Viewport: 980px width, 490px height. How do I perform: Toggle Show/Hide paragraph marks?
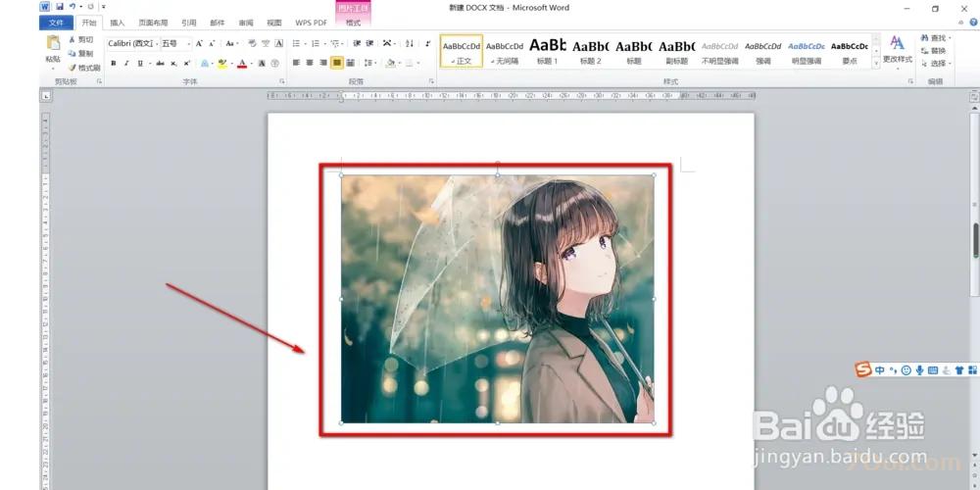[427, 43]
